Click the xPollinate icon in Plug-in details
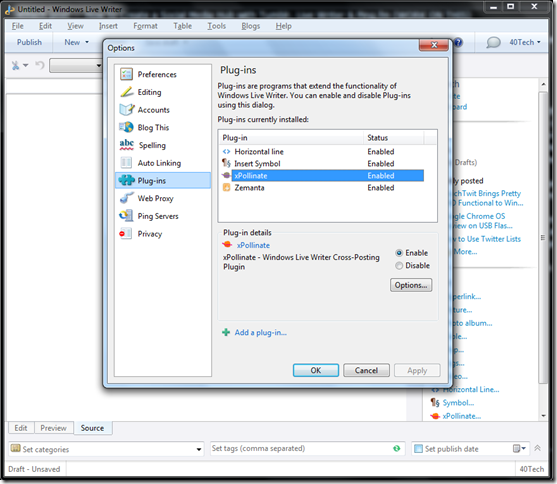Screen dimensions: 557x484 pyautogui.click(x=227, y=245)
